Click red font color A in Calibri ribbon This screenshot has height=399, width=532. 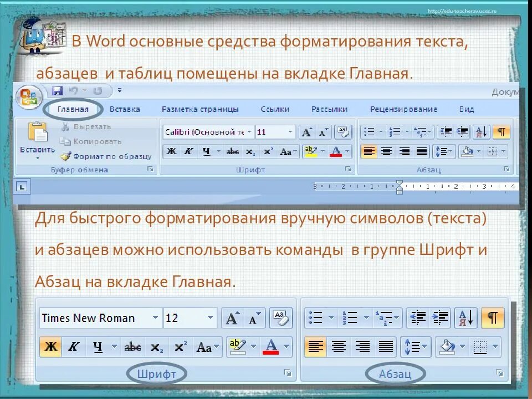click(336, 151)
